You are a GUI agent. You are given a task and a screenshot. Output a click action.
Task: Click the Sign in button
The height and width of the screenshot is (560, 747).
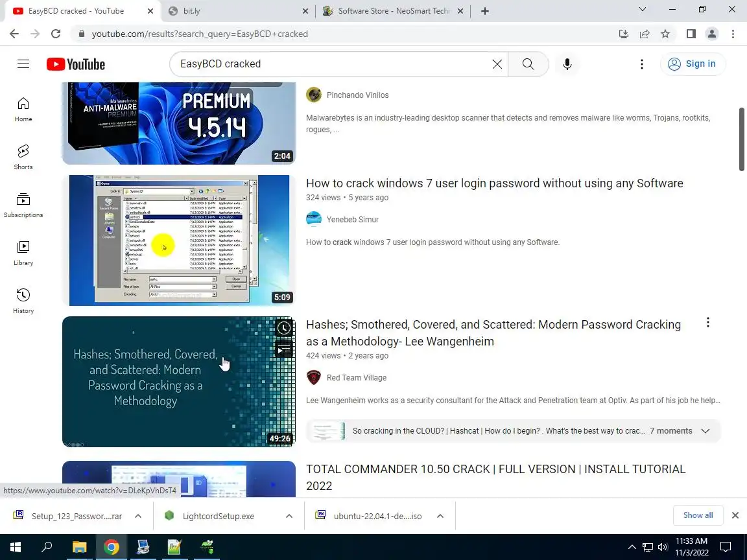[693, 64]
